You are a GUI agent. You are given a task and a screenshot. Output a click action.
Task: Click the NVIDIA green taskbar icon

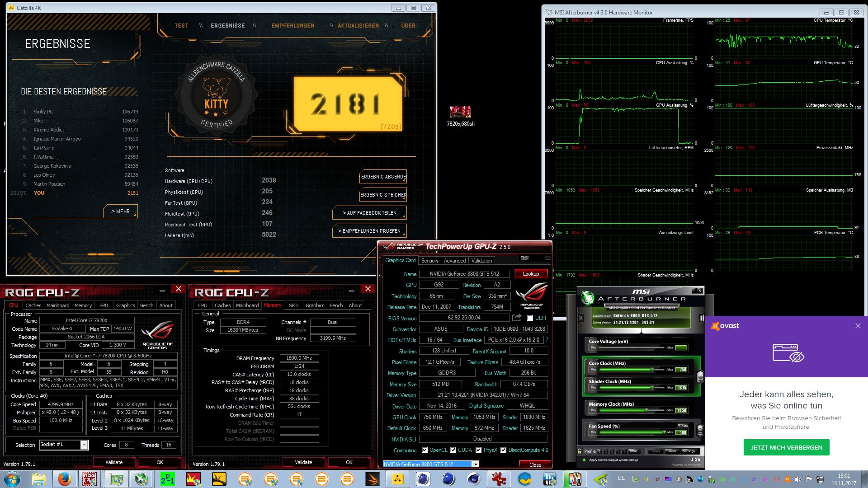pyautogui.click(x=600, y=479)
